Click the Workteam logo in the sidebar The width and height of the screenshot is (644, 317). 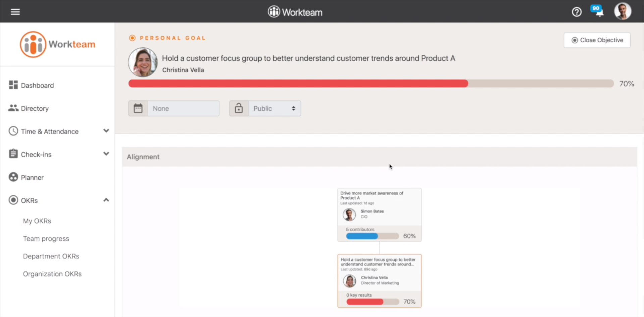(x=57, y=44)
